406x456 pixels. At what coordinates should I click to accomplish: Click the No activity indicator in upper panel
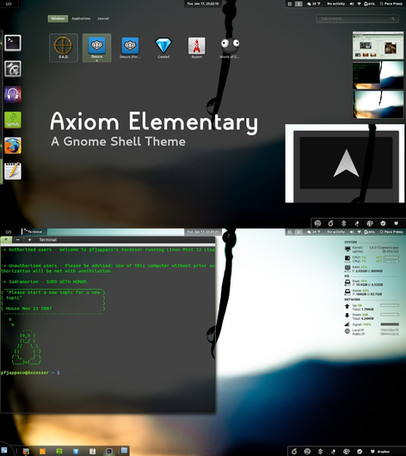click(335, 4)
